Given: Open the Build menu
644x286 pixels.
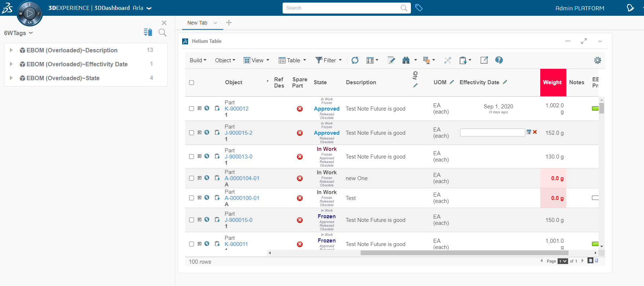Looking at the screenshot, I should [198, 60].
